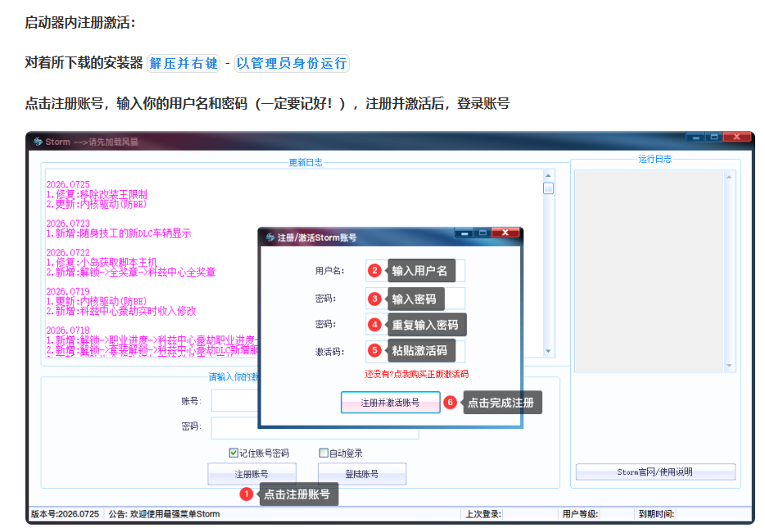Focus the first 密码 field in registration dialog

(x=415, y=299)
